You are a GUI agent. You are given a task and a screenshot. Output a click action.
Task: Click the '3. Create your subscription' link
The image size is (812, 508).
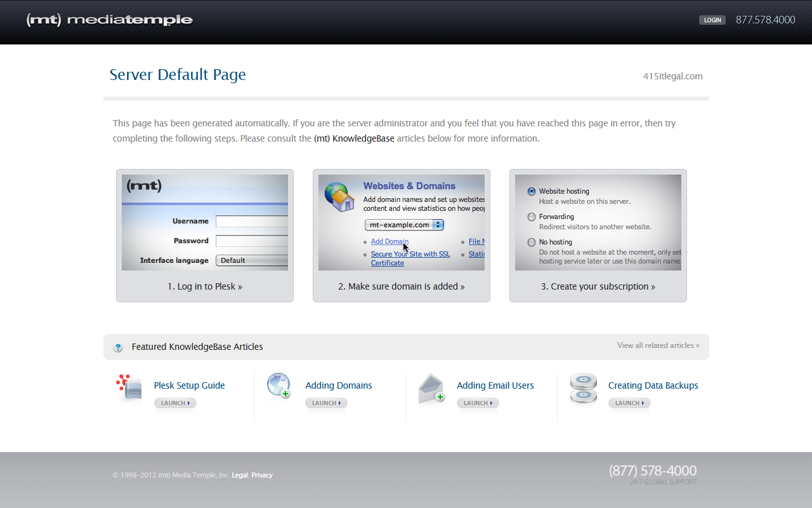pyautogui.click(x=598, y=286)
